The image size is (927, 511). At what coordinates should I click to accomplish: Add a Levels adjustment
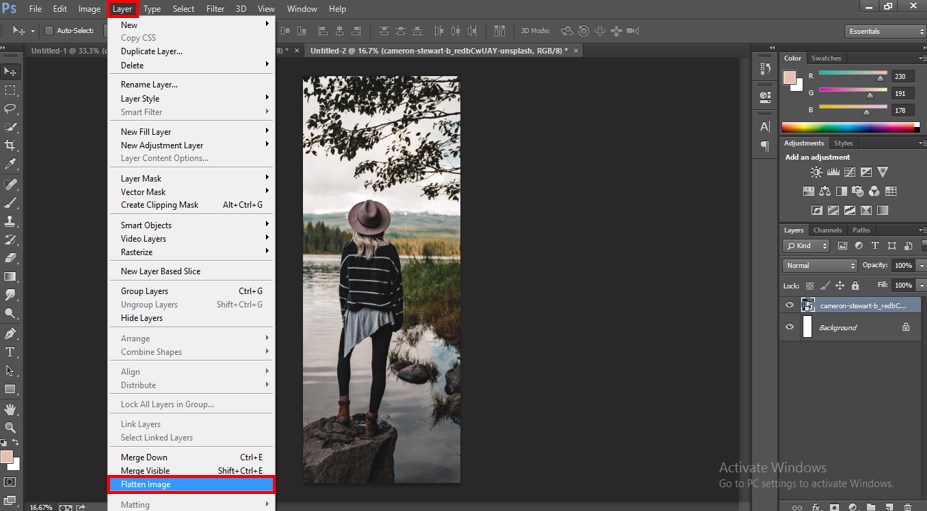(833, 172)
